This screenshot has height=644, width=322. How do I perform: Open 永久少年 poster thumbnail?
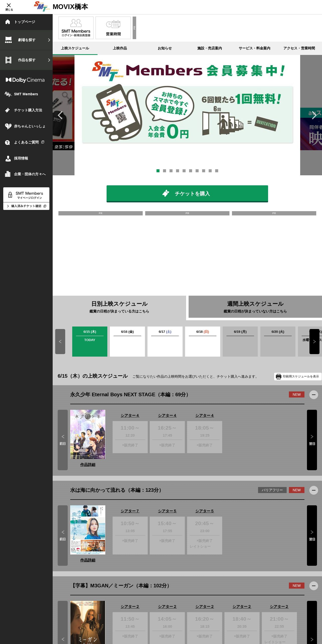coord(88,434)
